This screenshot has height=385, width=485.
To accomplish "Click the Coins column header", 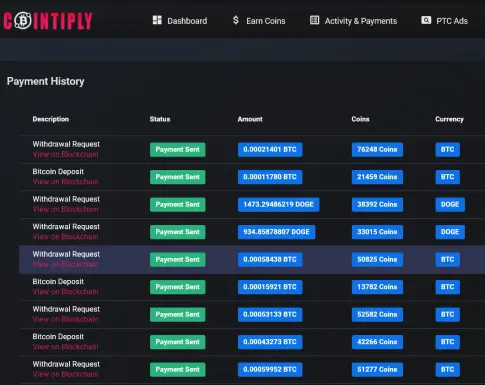I will click(x=360, y=119).
